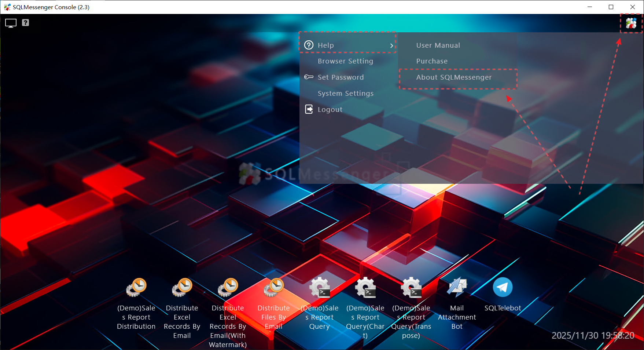Open the SQLTelebot telegram icon
This screenshot has width=644, height=350.
pos(503,287)
